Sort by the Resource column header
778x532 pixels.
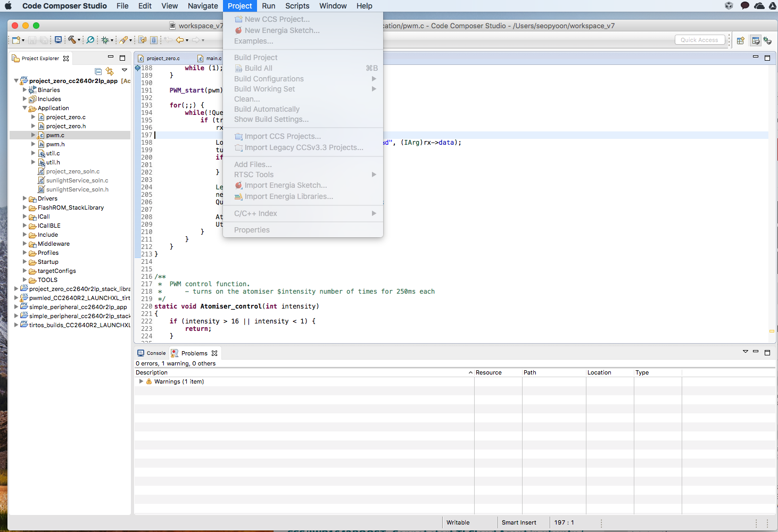click(x=498, y=372)
